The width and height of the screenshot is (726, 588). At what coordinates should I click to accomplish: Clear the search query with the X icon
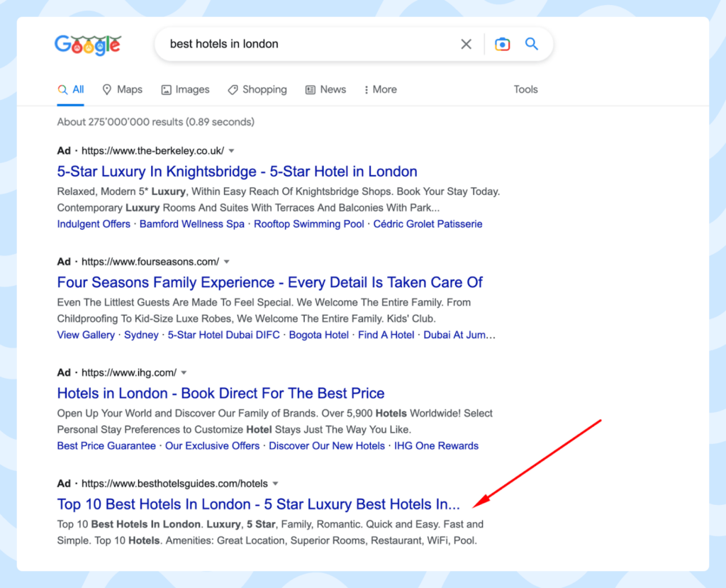coord(466,44)
